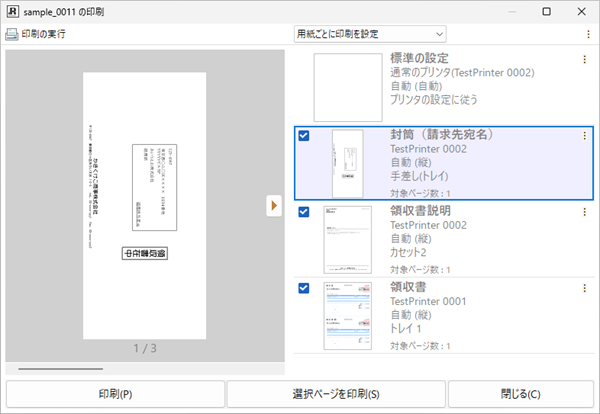Click the 自動 (自動) text
Image resolution: width=600 pixels, height=414 pixels.
pyautogui.click(x=416, y=86)
